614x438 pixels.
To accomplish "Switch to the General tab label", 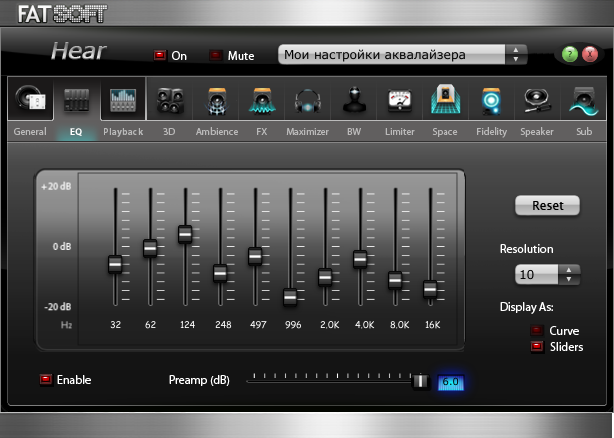I will (30, 132).
